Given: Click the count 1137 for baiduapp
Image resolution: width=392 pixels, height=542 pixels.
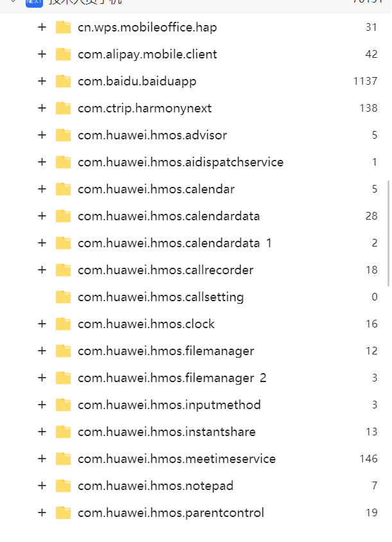Looking at the screenshot, I should point(366,81).
